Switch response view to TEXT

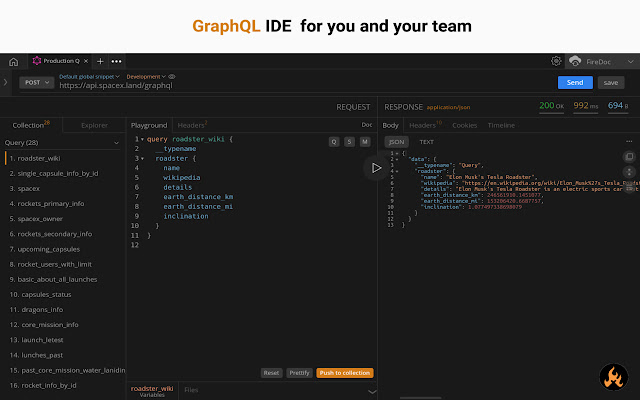[x=426, y=141]
